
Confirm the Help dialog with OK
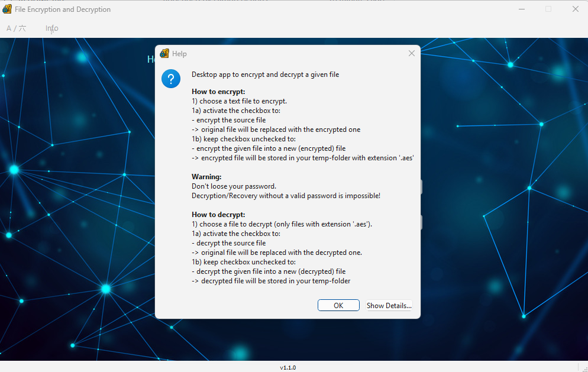pyautogui.click(x=338, y=305)
